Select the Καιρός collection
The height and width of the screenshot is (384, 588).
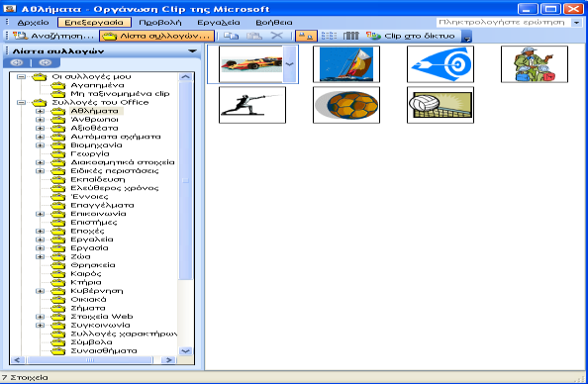(x=86, y=274)
